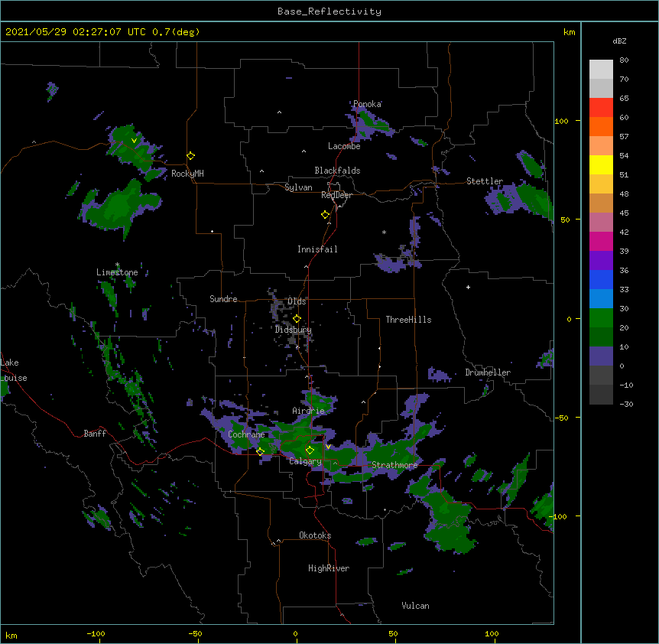Select the purple 36-39 dBZ legend swatch

click(601, 261)
